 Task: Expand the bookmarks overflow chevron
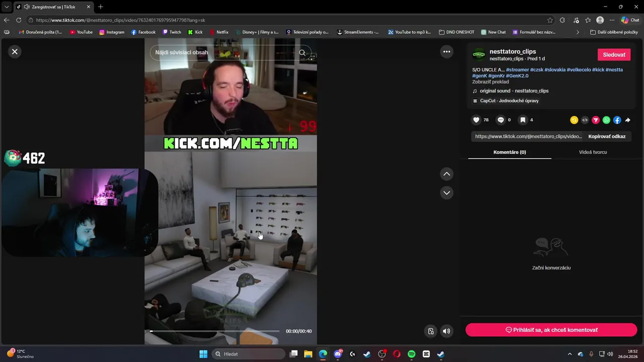coord(578,32)
